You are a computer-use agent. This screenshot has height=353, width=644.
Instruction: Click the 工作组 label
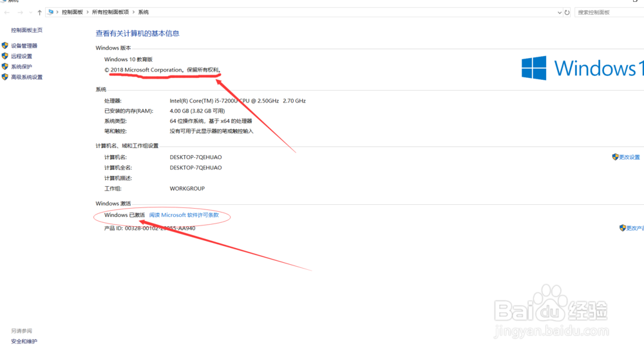[113, 189]
